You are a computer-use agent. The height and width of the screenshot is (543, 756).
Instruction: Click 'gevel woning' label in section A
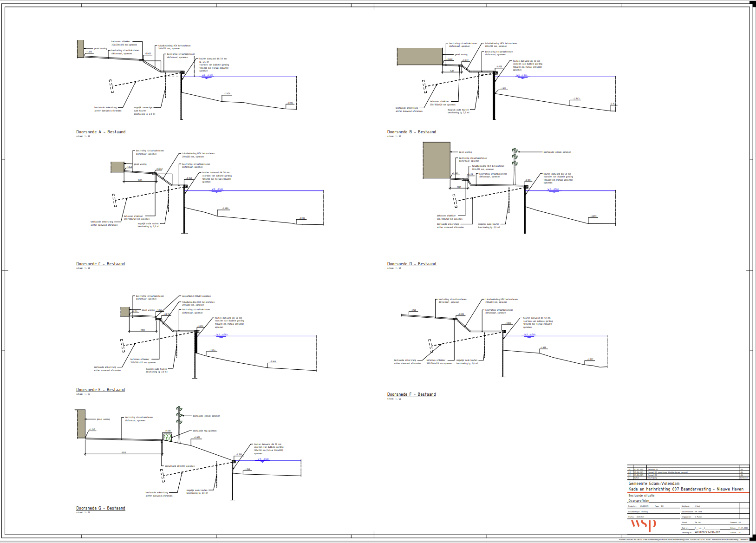click(100, 48)
